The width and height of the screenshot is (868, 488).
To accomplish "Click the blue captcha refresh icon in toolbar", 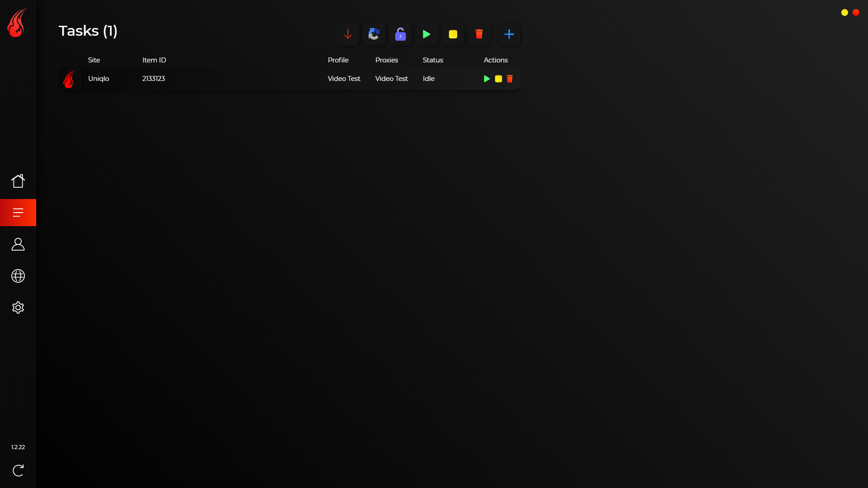I will click(374, 34).
